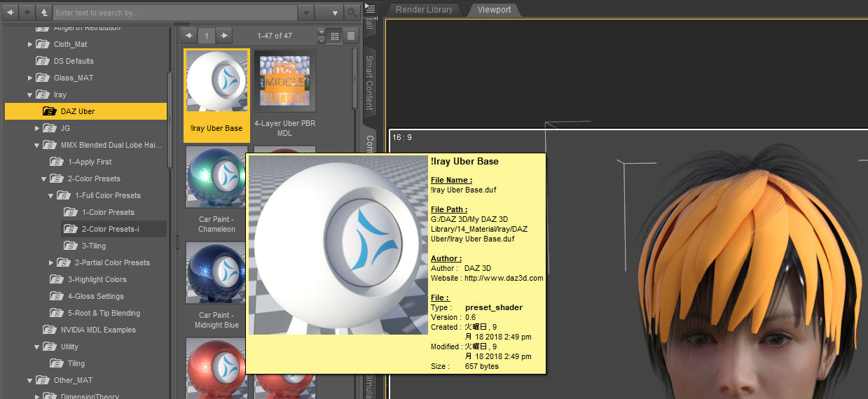This screenshot has width=868, height=399.
Task: Click the search magnifier icon
Action: [353, 13]
